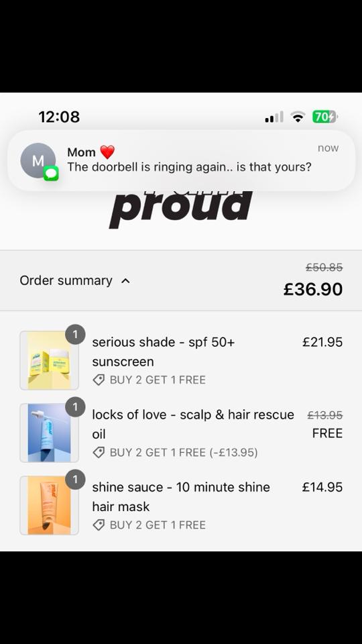Open locks of love oil thumbnail
This screenshot has height=644, width=362.
click(x=49, y=433)
